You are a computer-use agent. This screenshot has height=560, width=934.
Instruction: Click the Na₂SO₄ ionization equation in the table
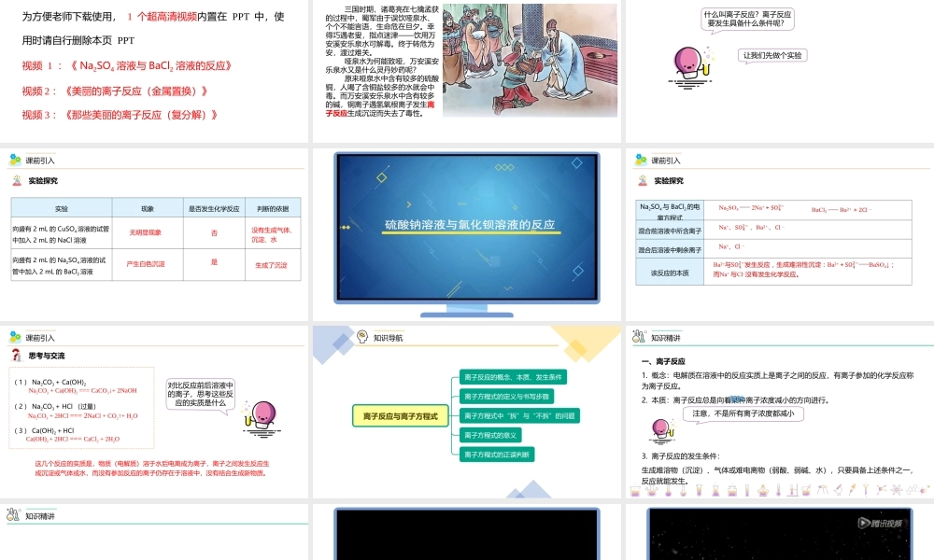[751, 208]
